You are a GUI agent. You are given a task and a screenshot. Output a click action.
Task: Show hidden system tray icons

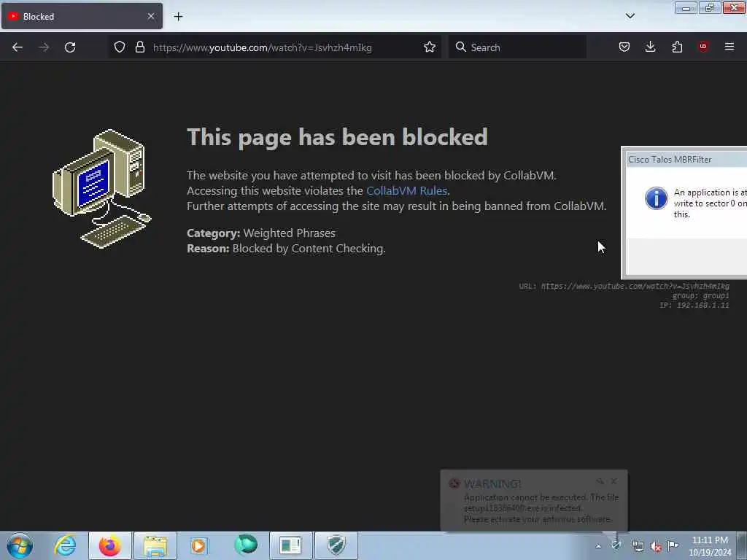pos(598,546)
